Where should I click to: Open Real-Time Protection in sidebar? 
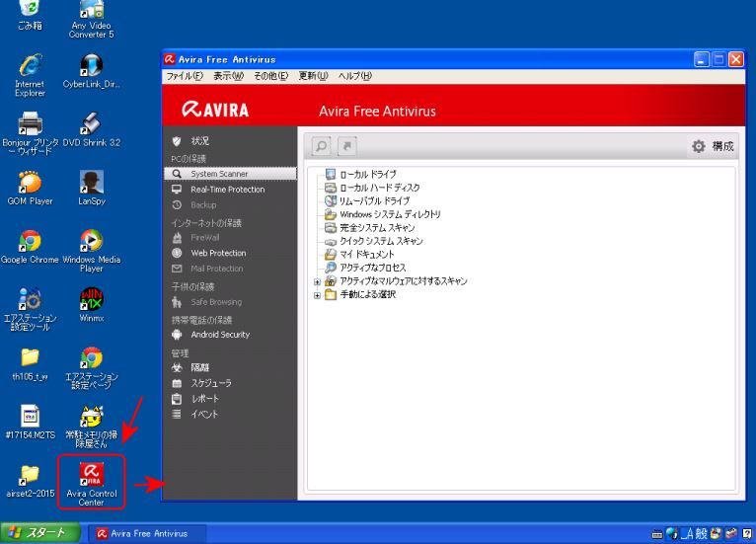[x=230, y=190]
